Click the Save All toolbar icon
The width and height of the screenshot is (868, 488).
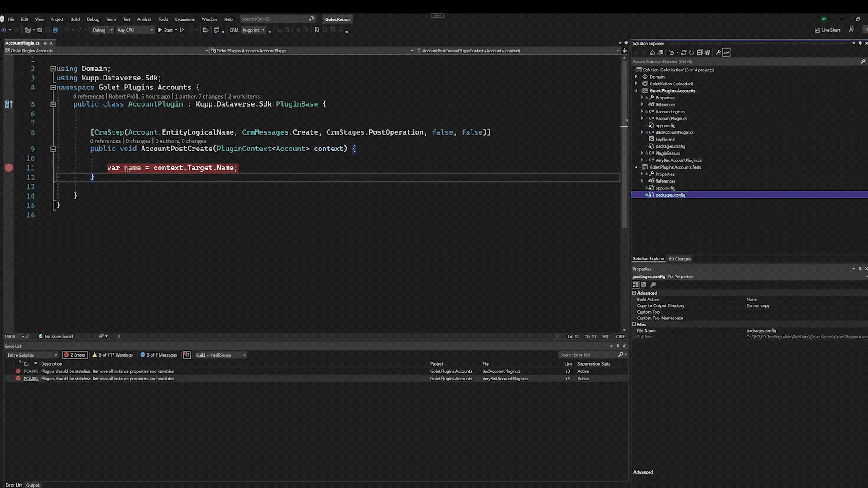tap(56, 30)
